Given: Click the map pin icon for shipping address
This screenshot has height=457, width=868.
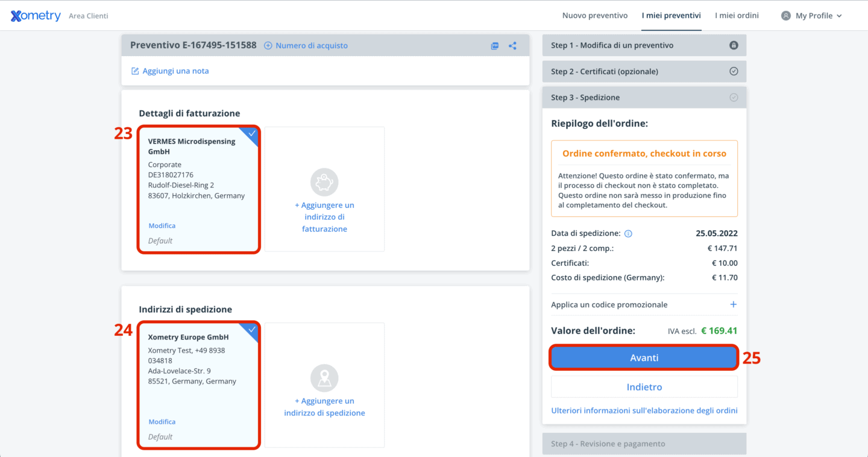Looking at the screenshot, I should 324,377.
